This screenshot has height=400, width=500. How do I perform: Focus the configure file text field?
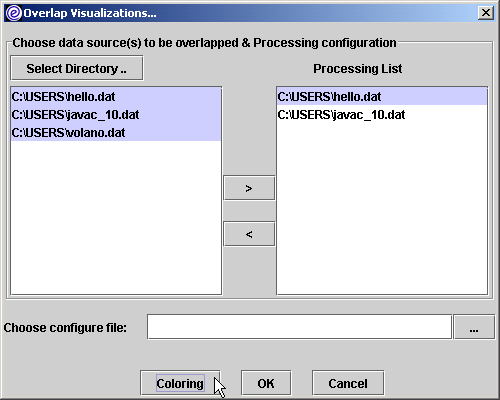pos(299,327)
